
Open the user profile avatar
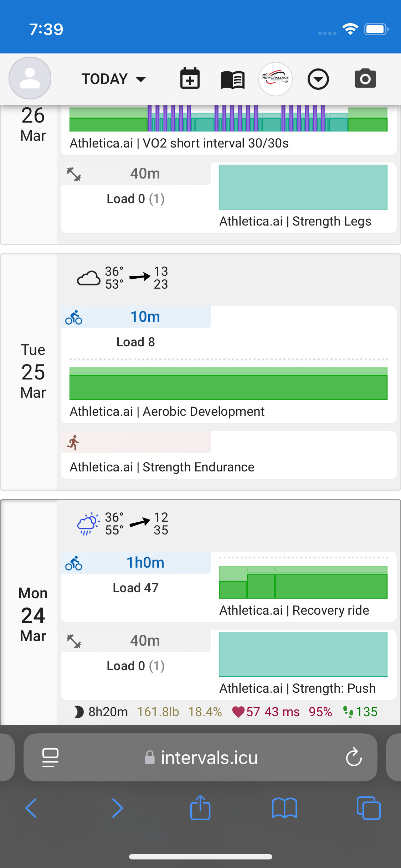coord(30,78)
